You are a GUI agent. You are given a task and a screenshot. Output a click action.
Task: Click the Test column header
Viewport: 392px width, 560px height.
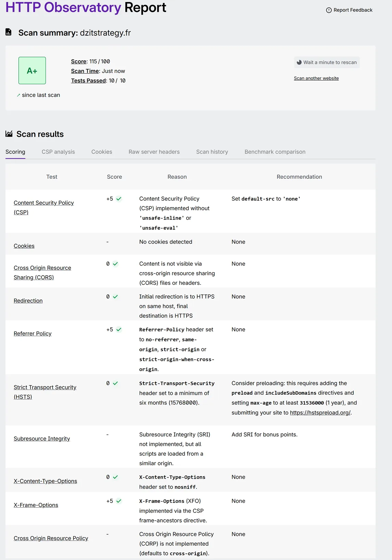(52, 177)
